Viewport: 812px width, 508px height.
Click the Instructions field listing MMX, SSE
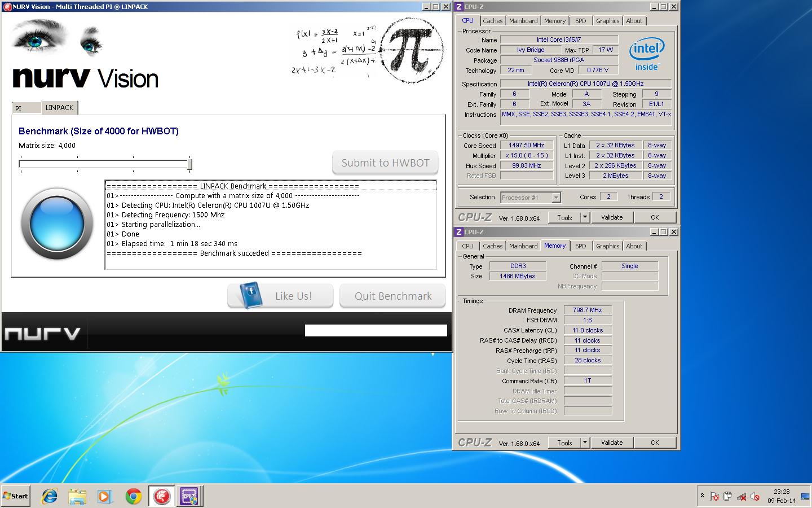(x=586, y=117)
